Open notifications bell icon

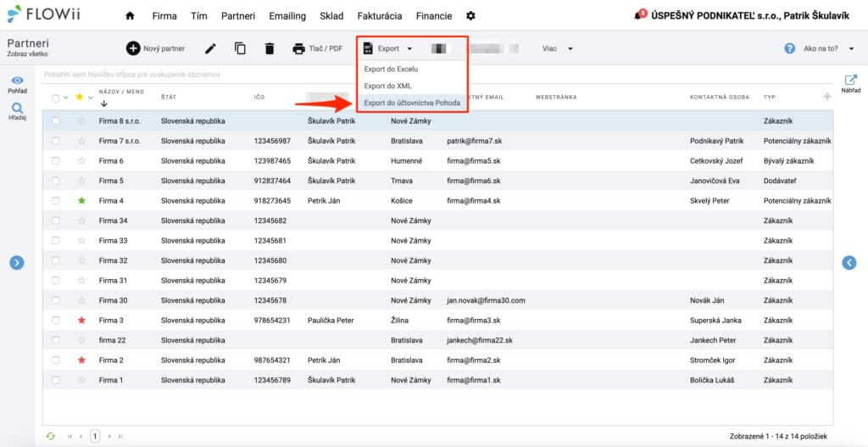click(x=641, y=15)
